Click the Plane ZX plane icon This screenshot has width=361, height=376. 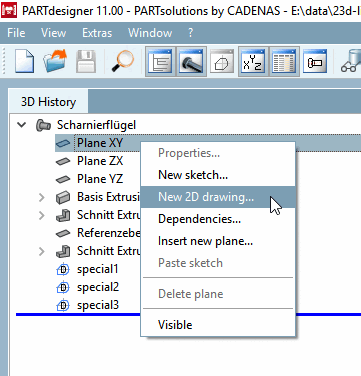pyautogui.click(x=63, y=162)
